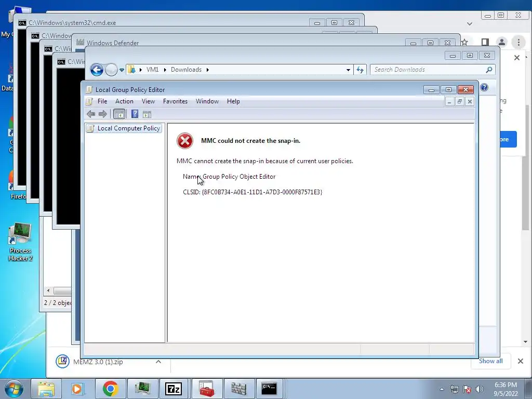Click VM1 in Explorer address breadcrumb
Image resolution: width=532 pixels, height=399 pixels.
[x=152, y=70]
